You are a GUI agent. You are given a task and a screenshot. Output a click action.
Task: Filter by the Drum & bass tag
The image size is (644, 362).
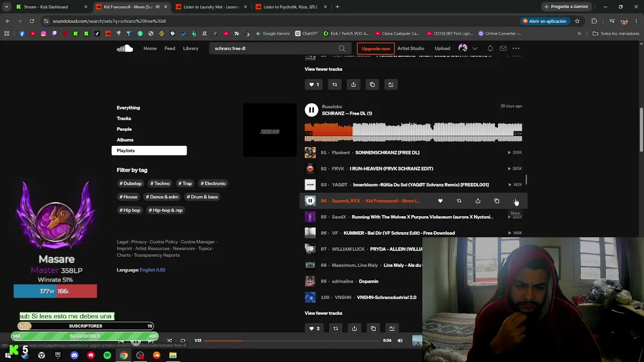click(202, 197)
